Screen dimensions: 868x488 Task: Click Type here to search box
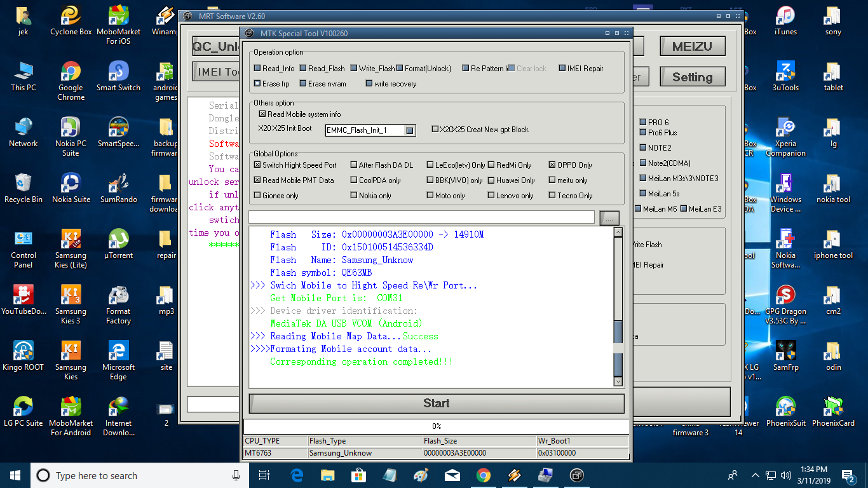(140, 475)
